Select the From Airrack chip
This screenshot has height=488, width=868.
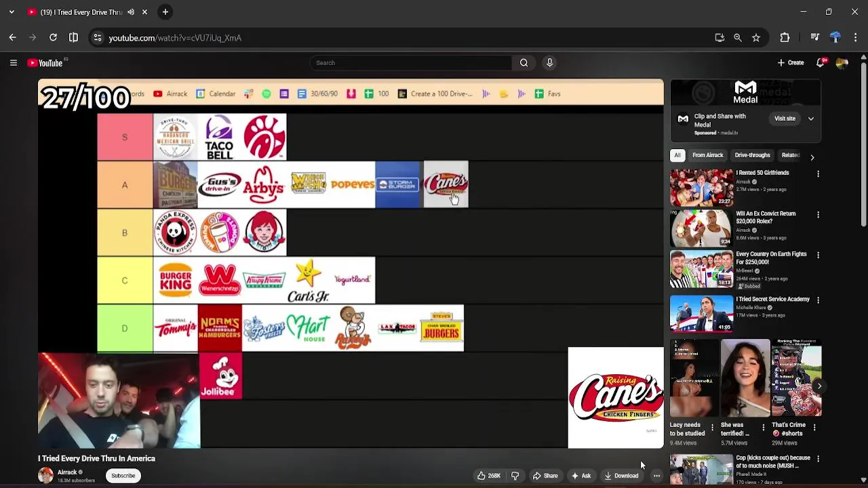tap(707, 155)
